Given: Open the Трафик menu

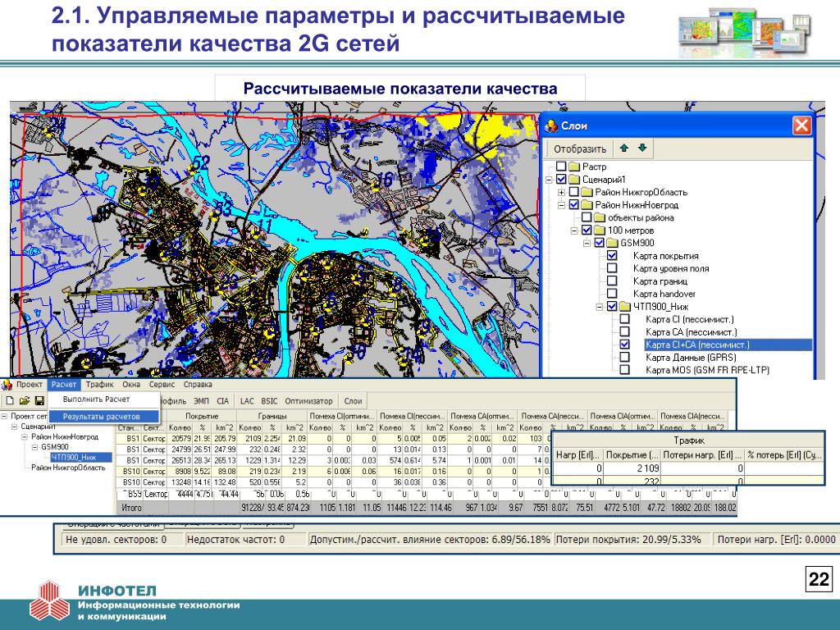Looking at the screenshot, I should (99, 384).
